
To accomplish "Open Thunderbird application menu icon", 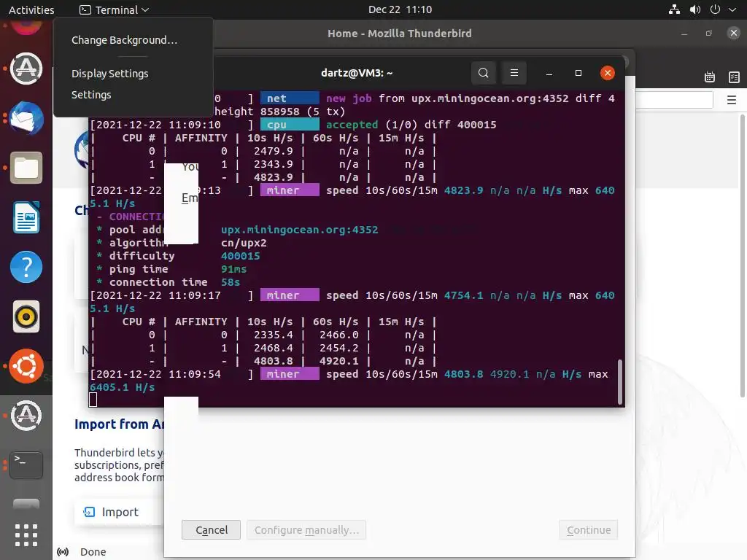I will coord(732,100).
